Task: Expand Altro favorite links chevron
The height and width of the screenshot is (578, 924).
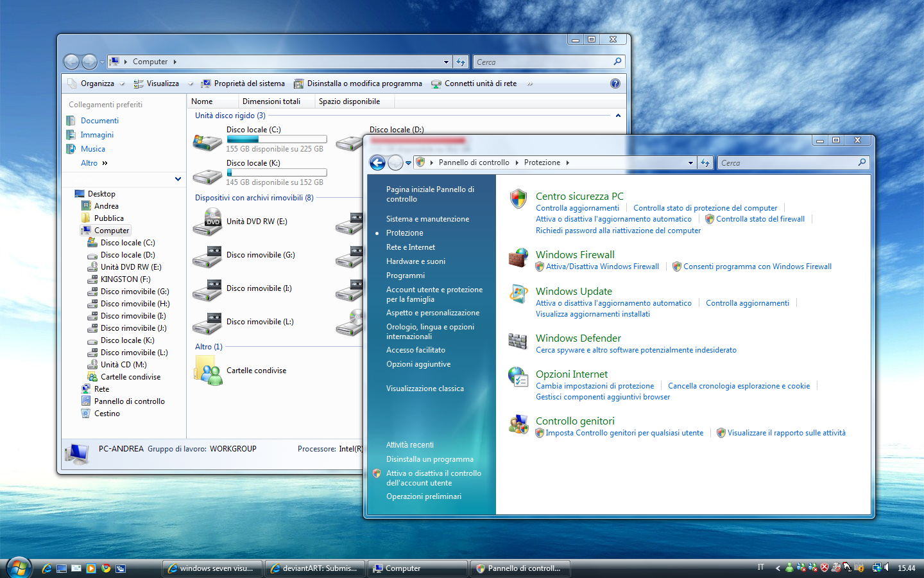Action: pos(105,163)
